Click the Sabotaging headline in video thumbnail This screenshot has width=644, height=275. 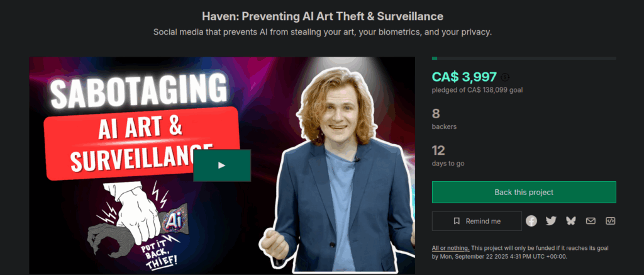coord(139,91)
